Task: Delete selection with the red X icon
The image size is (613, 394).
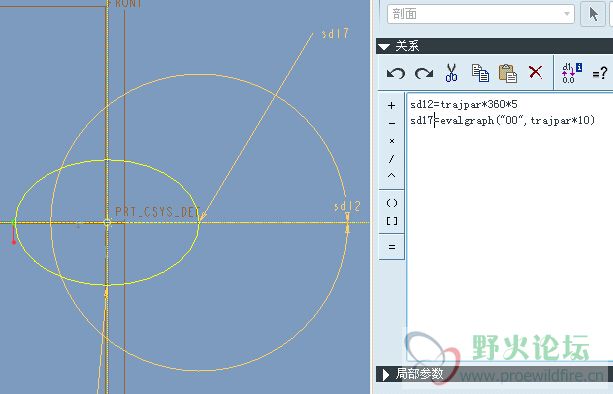Action: tap(535, 72)
